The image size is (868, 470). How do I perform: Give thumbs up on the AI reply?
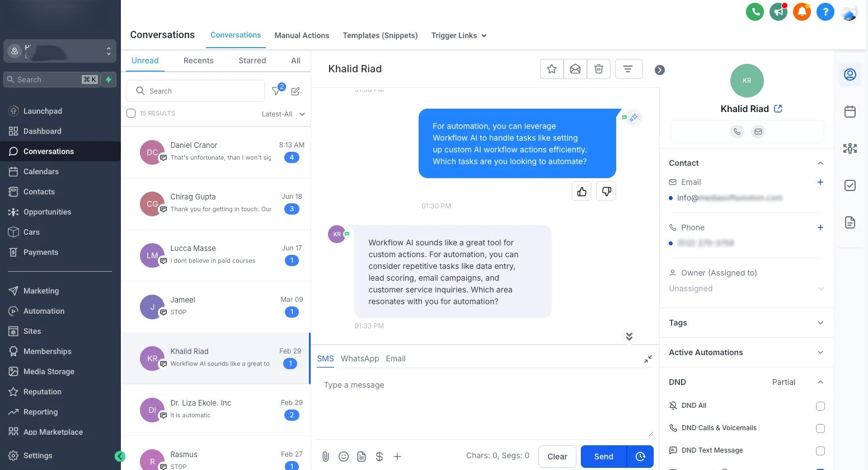pyautogui.click(x=581, y=192)
